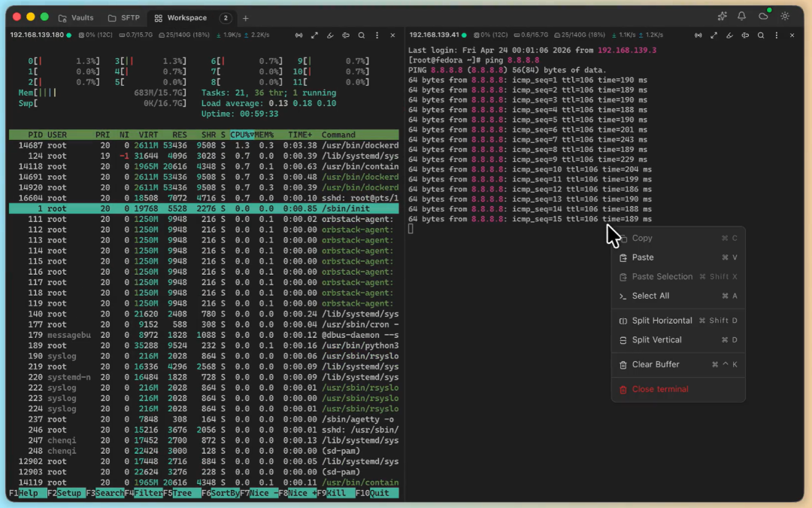The height and width of the screenshot is (508, 812).
Task: Add a new tab with plus button
Action: pyautogui.click(x=245, y=18)
